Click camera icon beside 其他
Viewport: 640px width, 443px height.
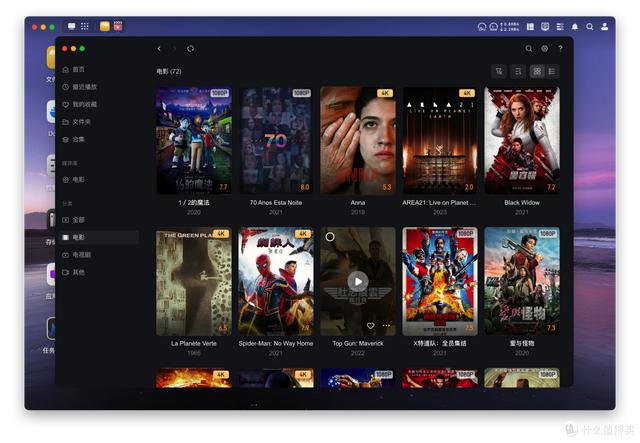click(x=65, y=272)
